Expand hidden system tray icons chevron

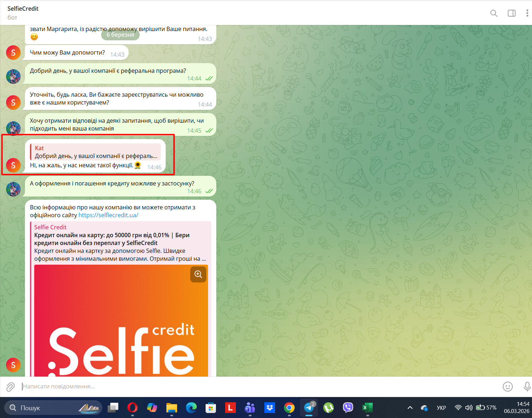click(410, 408)
